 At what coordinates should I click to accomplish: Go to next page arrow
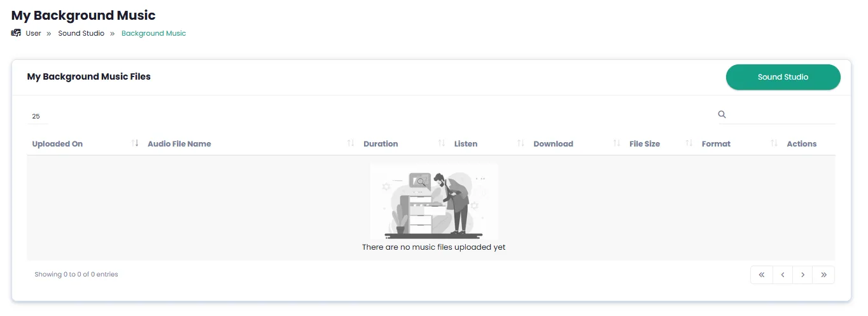click(x=803, y=275)
